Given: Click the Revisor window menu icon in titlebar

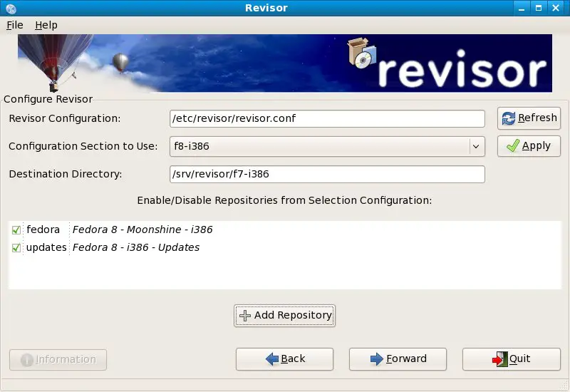Looking at the screenshot, I should point(11,8).
